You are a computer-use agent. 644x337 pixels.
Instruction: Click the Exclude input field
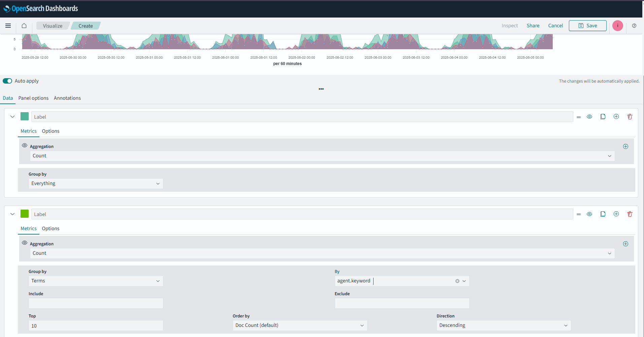401,303
